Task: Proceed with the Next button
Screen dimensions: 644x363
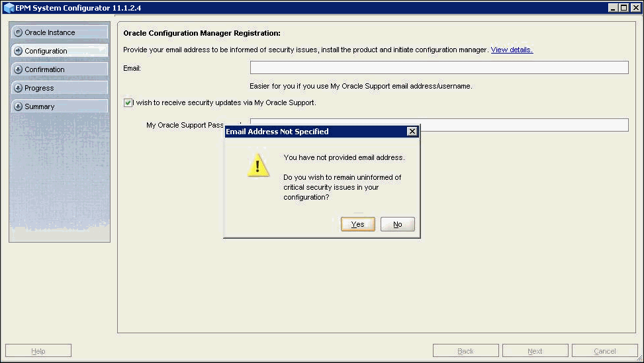Action: [x=535, y=350]
